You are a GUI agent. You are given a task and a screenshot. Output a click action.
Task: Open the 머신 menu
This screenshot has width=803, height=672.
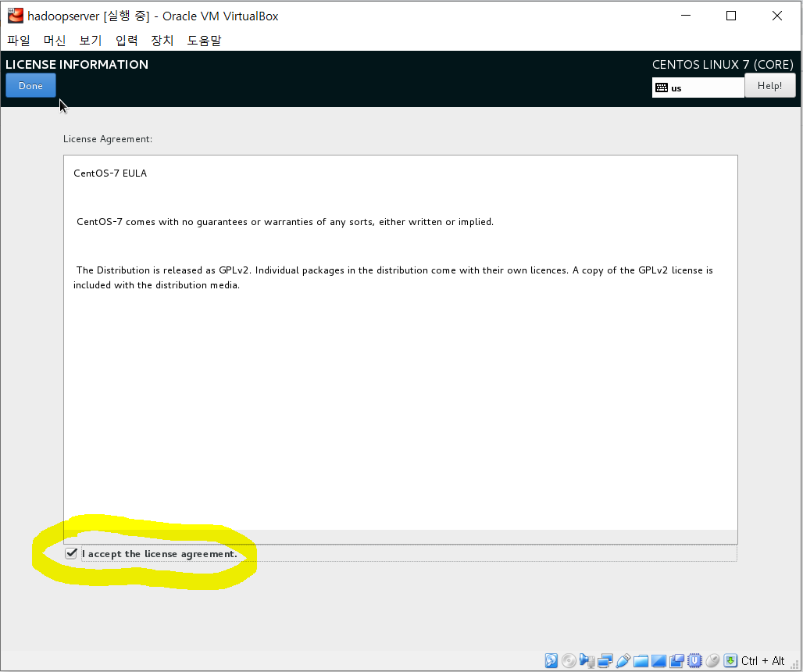point(55,41)
